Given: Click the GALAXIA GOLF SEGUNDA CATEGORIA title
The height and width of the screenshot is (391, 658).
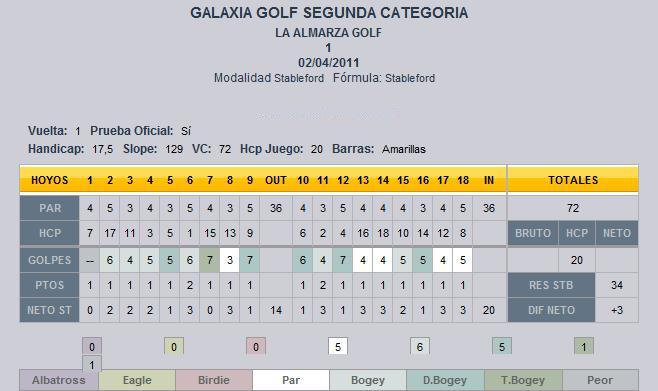Looking at the screenshot, I should click(329, 13).
